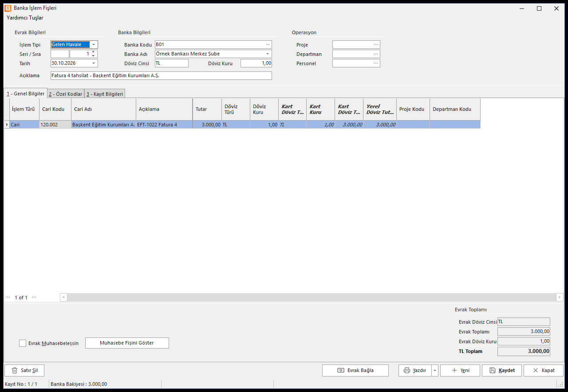
Task: Click into the Döviz Cinsi field
Action: [x=171, y=63]
